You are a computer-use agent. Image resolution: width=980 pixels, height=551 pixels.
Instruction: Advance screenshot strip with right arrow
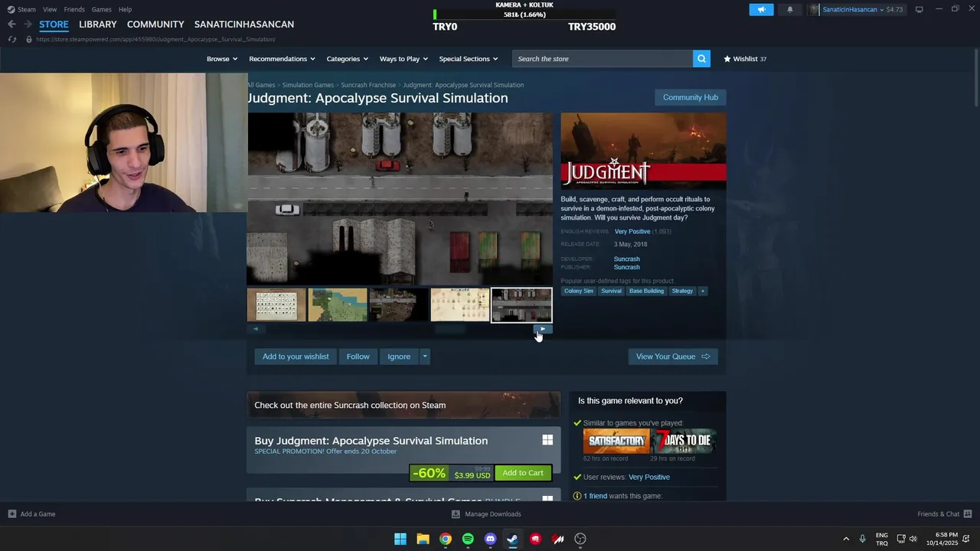pos(543,329)
